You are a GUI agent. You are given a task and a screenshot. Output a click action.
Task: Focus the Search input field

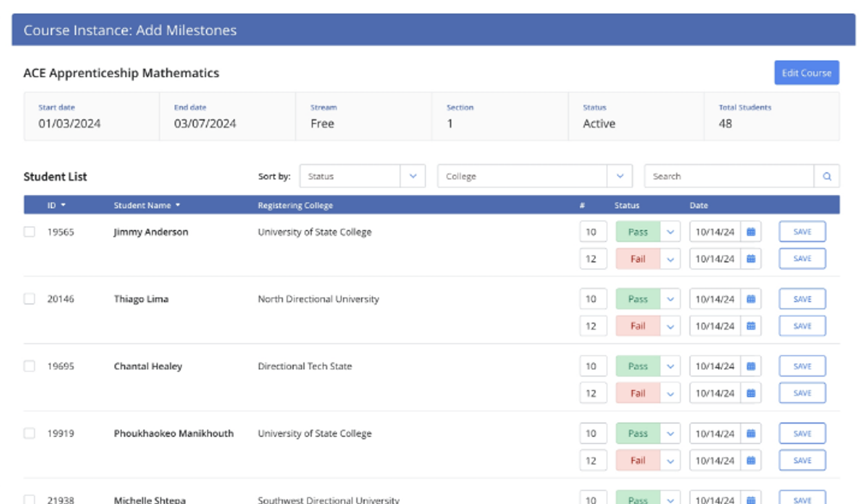click(x=729, y=176)
